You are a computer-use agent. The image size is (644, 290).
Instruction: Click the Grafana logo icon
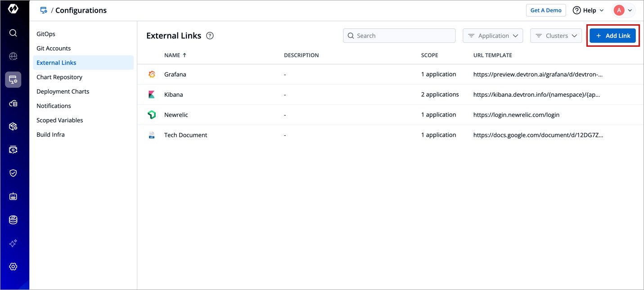coord(152,75)
